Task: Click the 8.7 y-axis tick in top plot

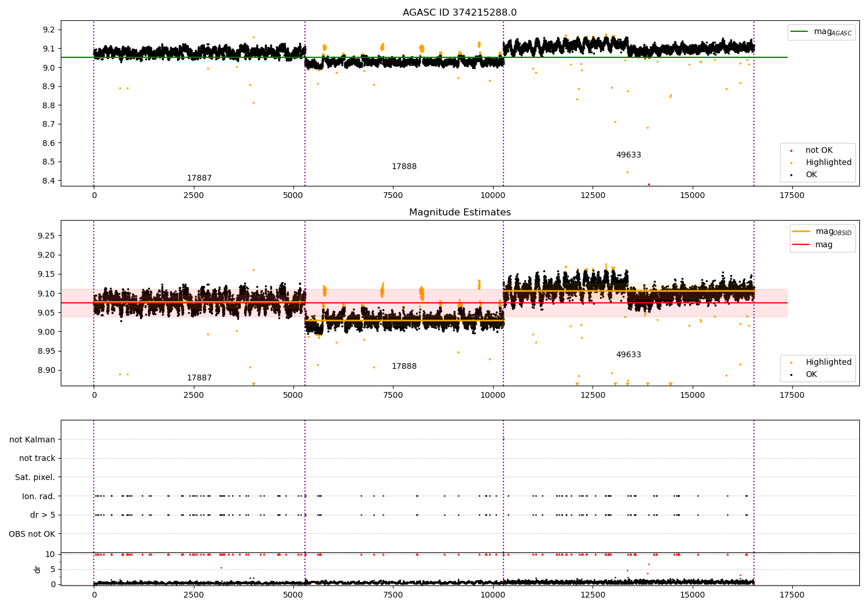Action: 49,124
